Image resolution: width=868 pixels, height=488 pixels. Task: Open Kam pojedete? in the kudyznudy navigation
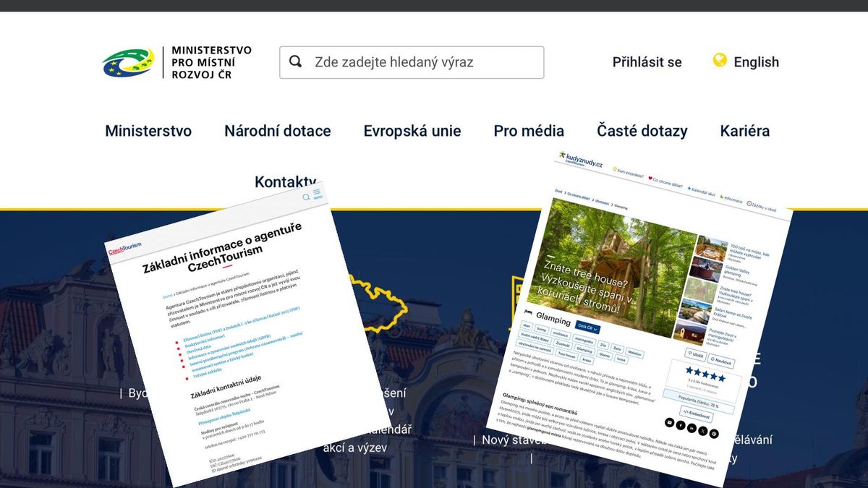pos(629,172)
